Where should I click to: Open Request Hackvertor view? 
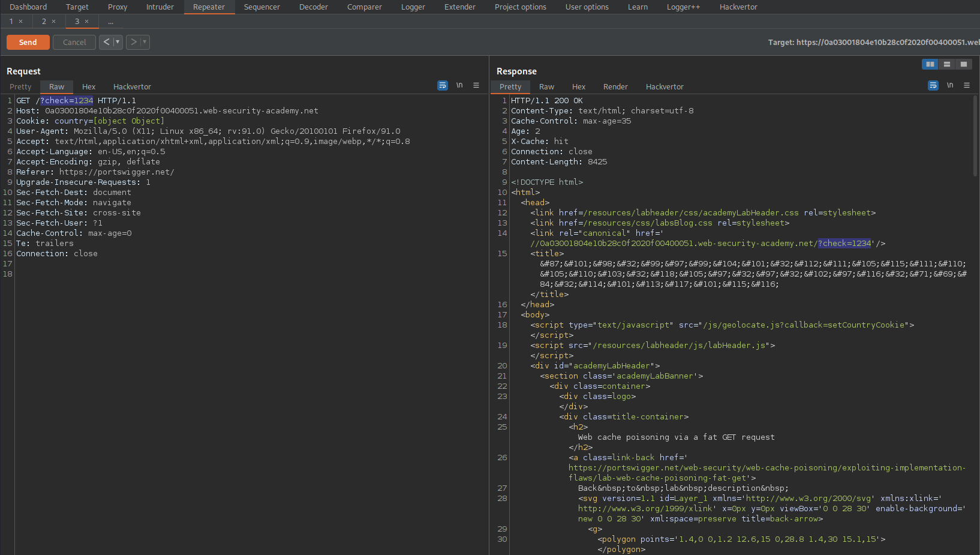[132, 87]
